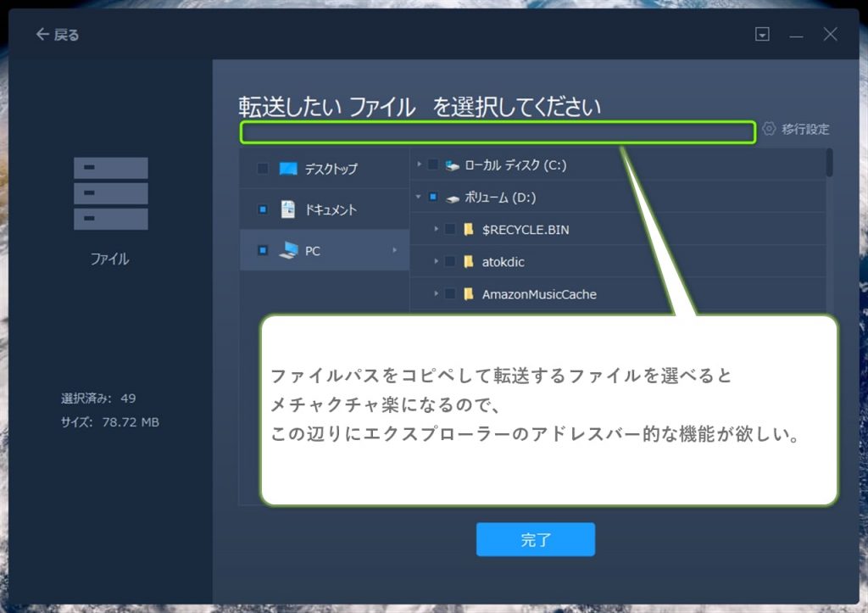Click the Desktop monitor icon
This screenshot has height=613, width=868.
288,169
